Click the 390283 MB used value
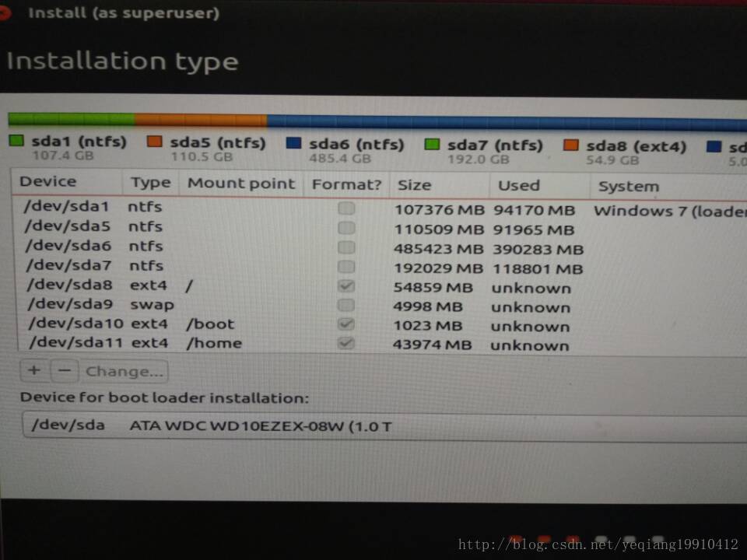747x560 pixels. coord(538,249)
